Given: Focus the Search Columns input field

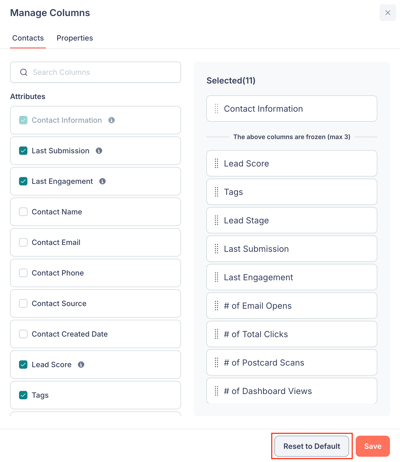Looking at the screenshot, I should [x=95, y=72].
